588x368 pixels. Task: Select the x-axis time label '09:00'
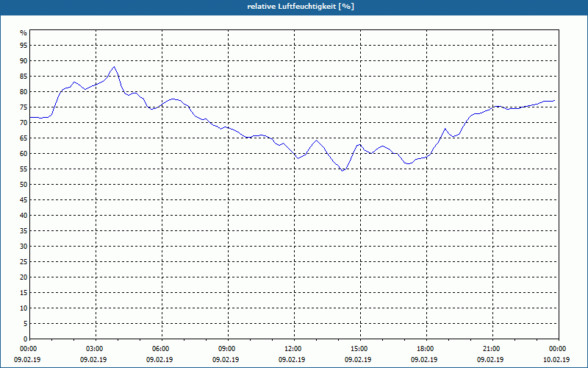(228, 349)
